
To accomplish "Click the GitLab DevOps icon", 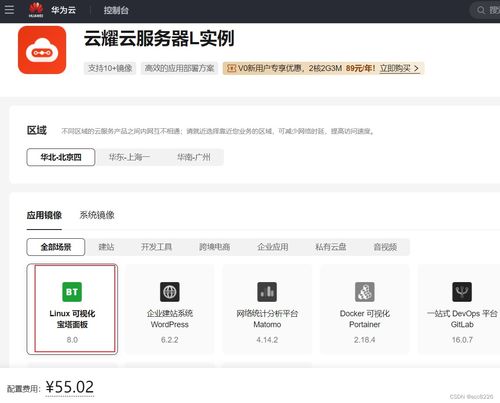I will point(462,292).
